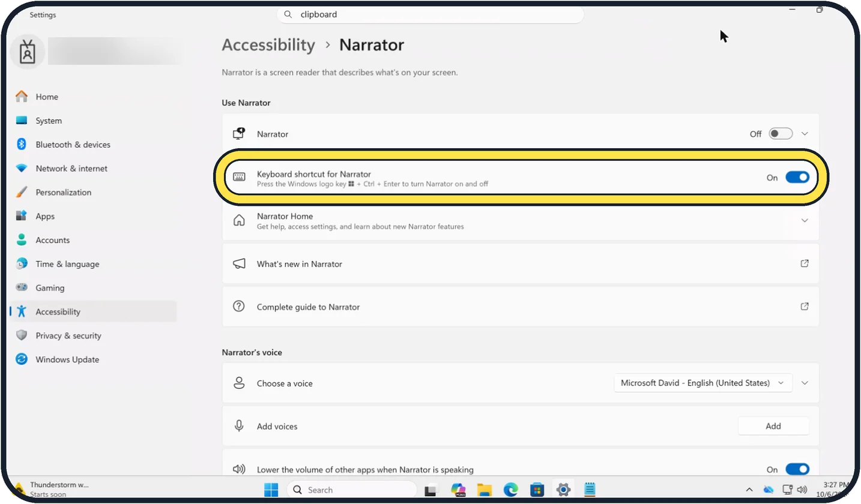861x504 pixels.
Task: Go back to Accessibility breadcrumb
Action: coord(268,45)
